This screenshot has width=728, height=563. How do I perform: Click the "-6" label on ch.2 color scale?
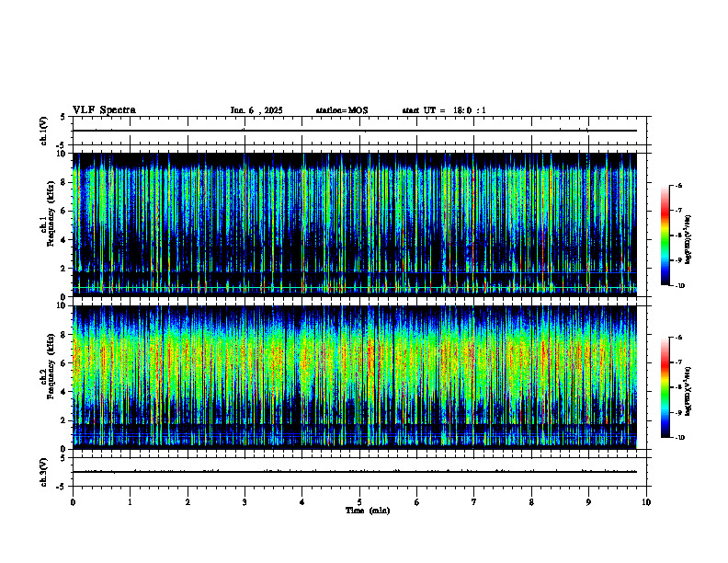tap(678, 338)
